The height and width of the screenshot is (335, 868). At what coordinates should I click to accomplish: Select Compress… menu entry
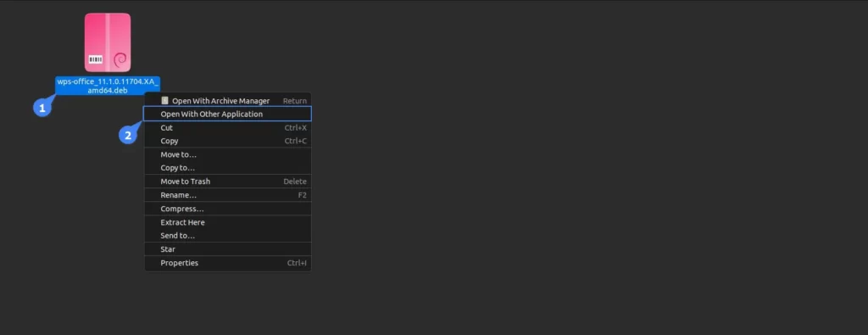[x=227, y=209]
